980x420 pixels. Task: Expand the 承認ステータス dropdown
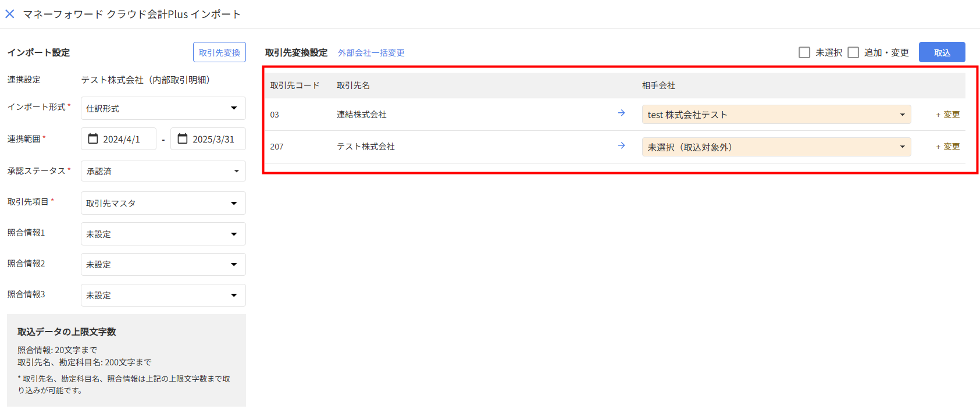pyautogui.click(x=163, y=171)
